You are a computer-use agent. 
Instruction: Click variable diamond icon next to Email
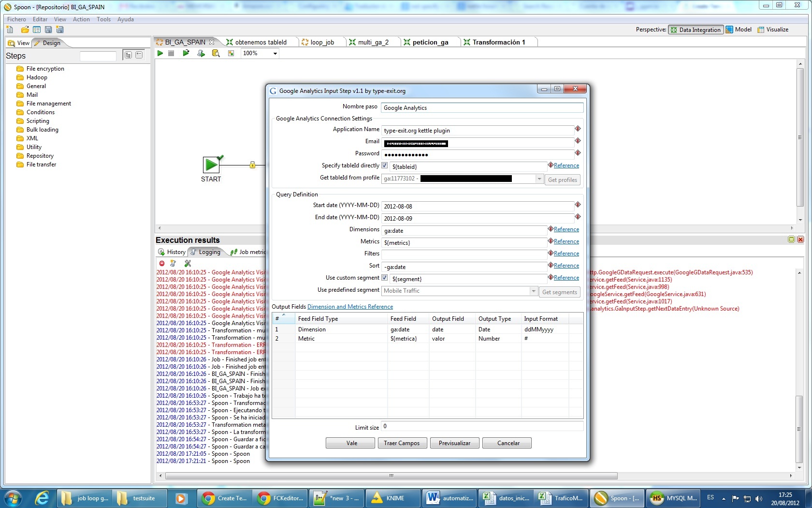pyautogui.click(x=578, y=141)
